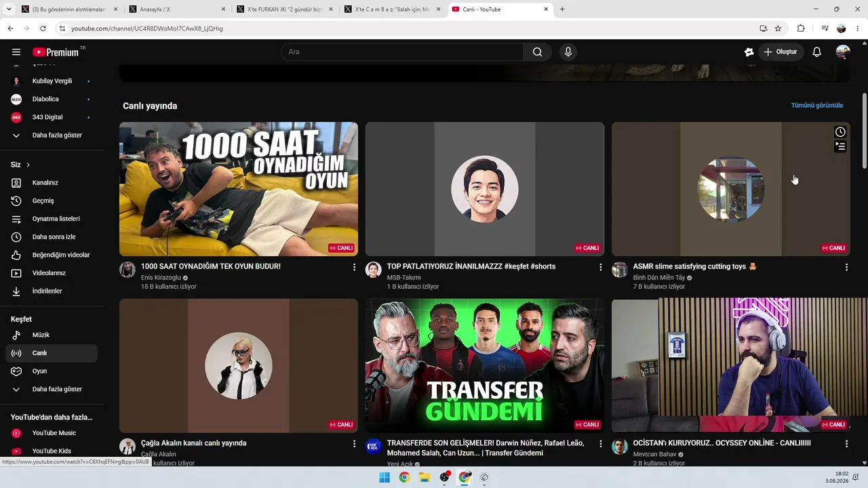Image resolution: width=868 pixels, height=488 pixels.
Task: Select Müzik in the Keşfet menu
Action: 51,335
